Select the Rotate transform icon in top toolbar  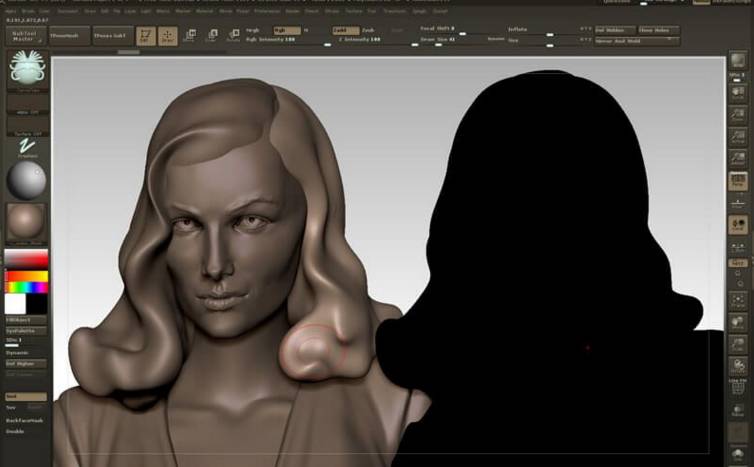(x=233, y=35)
